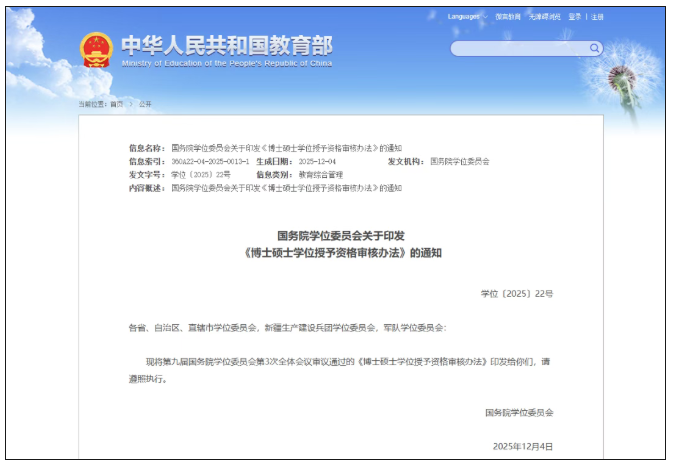Click the search magnifier icon
Screen dimensions: 678x467
pos(594,48)
